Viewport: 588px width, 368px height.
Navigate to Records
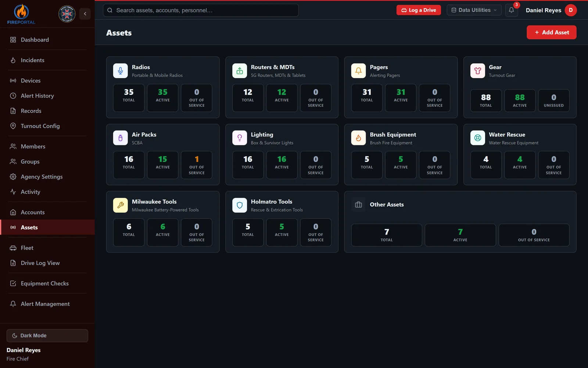point(47,111)
